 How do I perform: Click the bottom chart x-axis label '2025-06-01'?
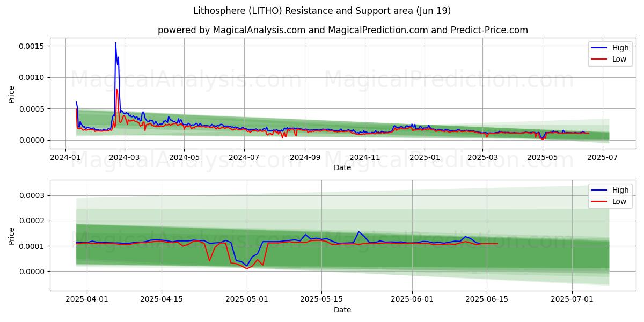coord(412,300)
